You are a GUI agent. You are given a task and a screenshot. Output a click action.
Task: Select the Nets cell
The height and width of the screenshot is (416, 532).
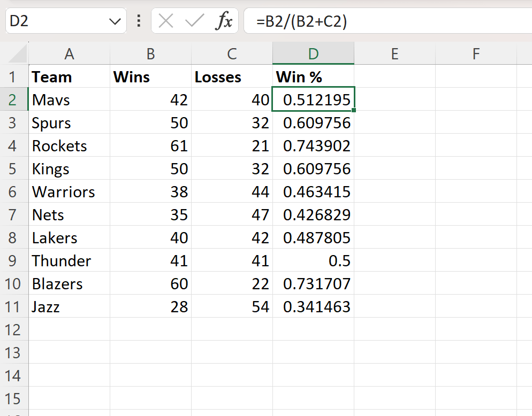[x=69, y=214]
